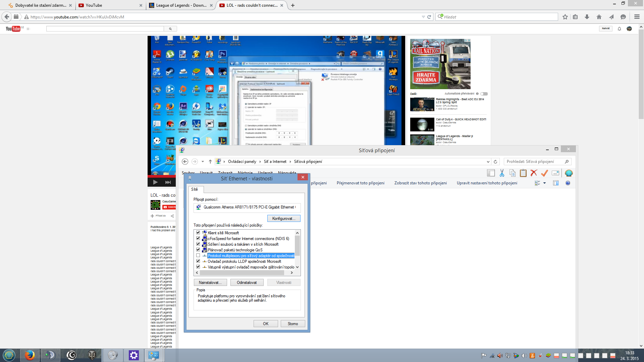Open the change view dropdown arrow
Viewport: 644px width, 362px height.
tap(544, 183)
